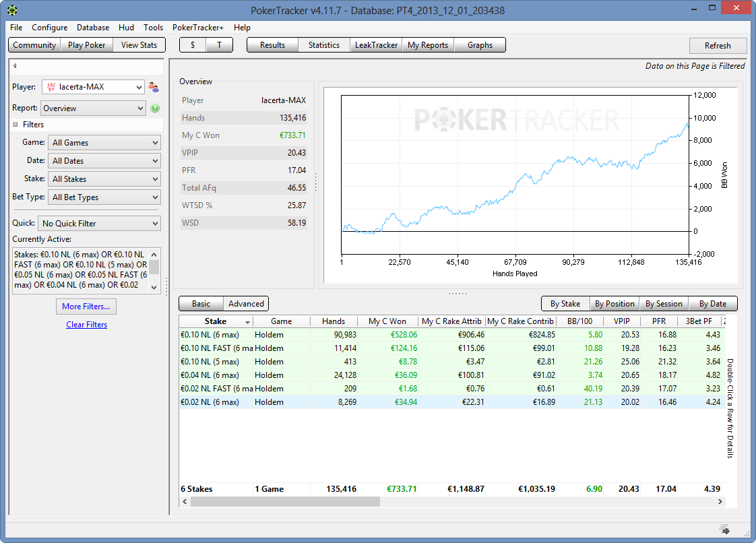Click the table horizontal scrollbar right arrow

(720, 501)
